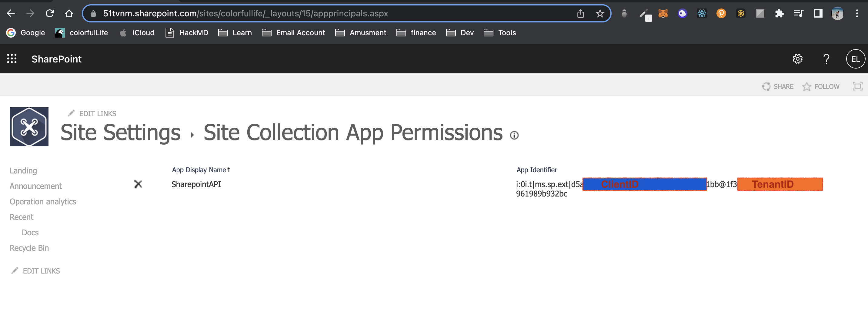Toggle the browser side panel
This screenshot has width=868, height=336.
[818, 13]
